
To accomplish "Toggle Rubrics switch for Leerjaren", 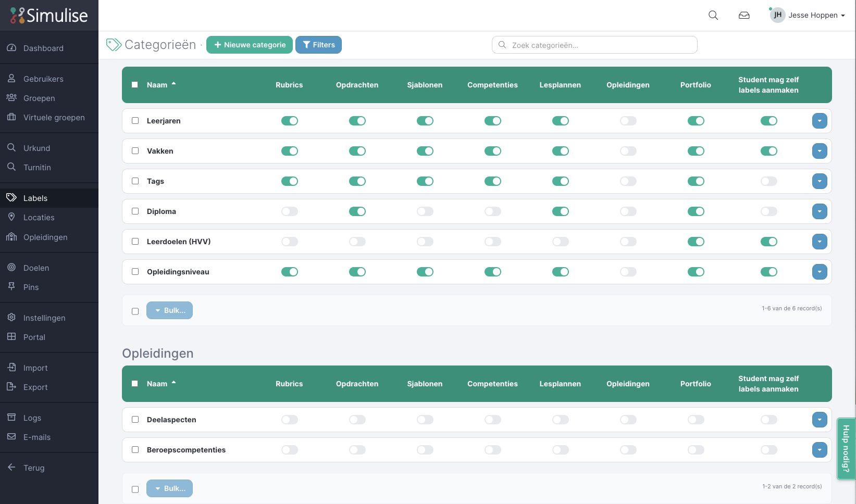I will point(290,121).
